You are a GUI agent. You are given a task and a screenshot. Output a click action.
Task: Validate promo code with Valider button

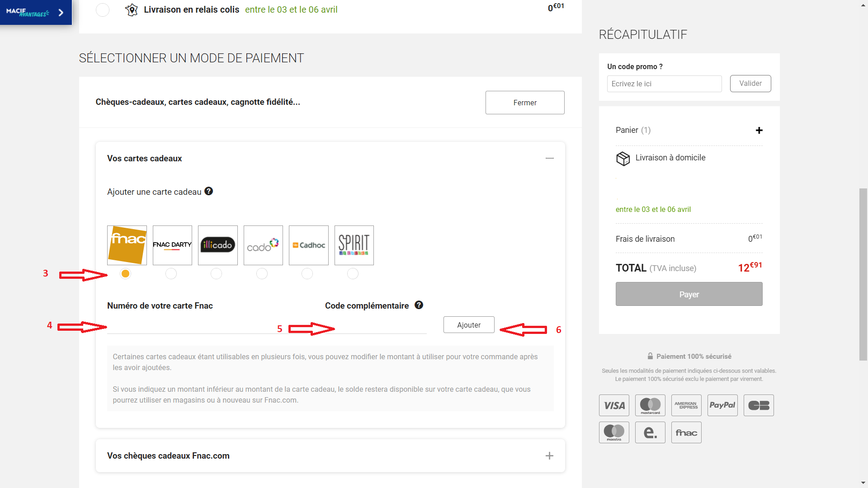(x=750, y=84)
